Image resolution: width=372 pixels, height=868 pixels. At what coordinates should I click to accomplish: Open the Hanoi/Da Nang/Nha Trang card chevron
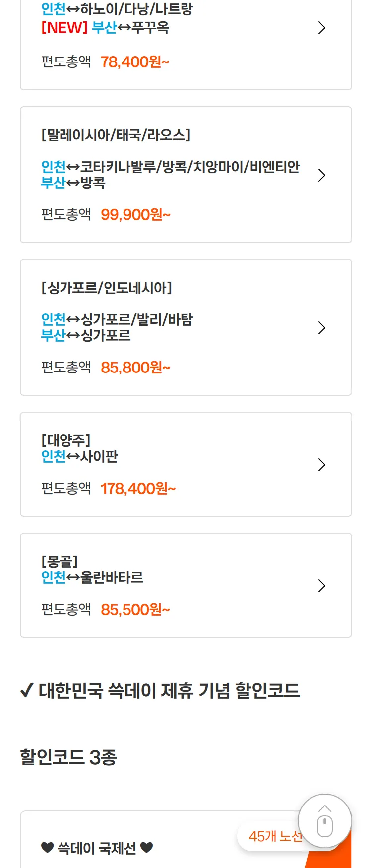pyautogui.click(x=321, y=28)
